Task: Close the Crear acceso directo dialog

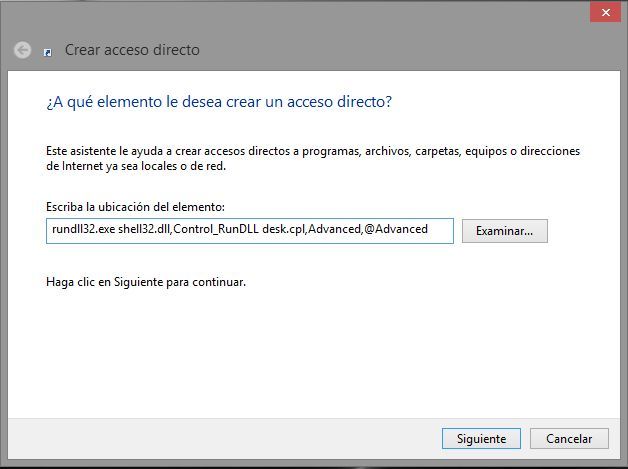Action: [606, 12]
